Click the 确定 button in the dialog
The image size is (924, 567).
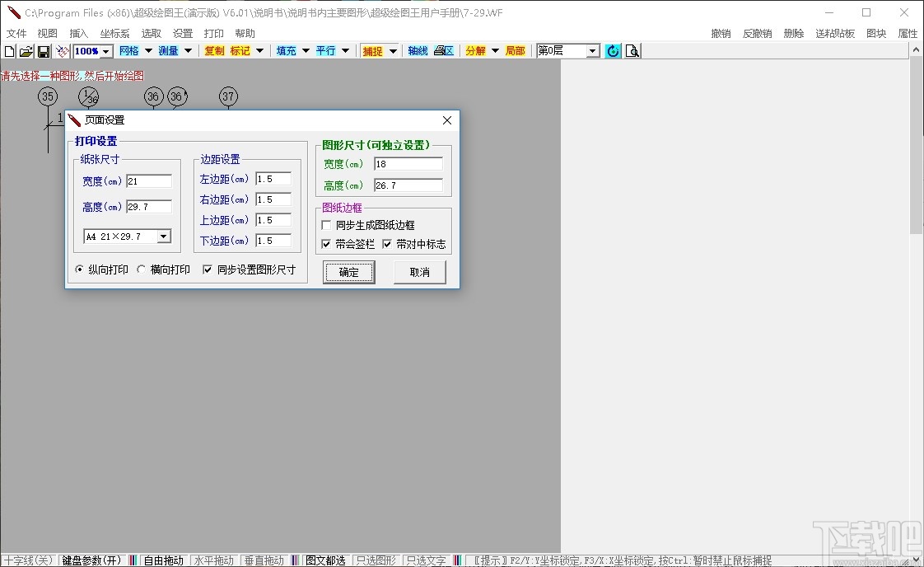(349, 272)
